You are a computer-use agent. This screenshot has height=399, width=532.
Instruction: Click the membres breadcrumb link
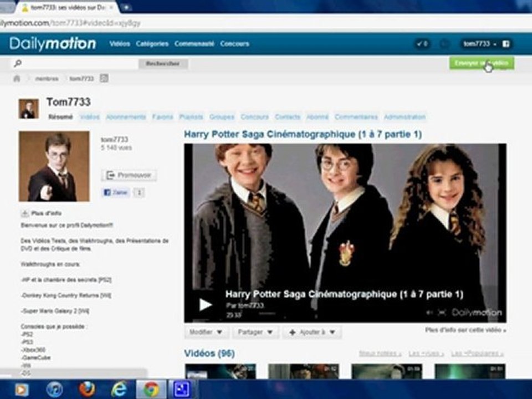pyautogui.click(x=47, y=79)
